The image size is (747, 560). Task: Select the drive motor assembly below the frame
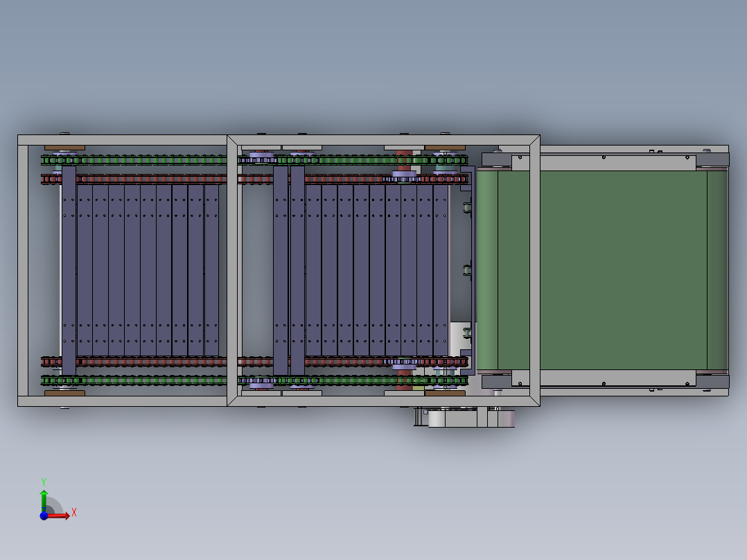(x=464, y=417)
